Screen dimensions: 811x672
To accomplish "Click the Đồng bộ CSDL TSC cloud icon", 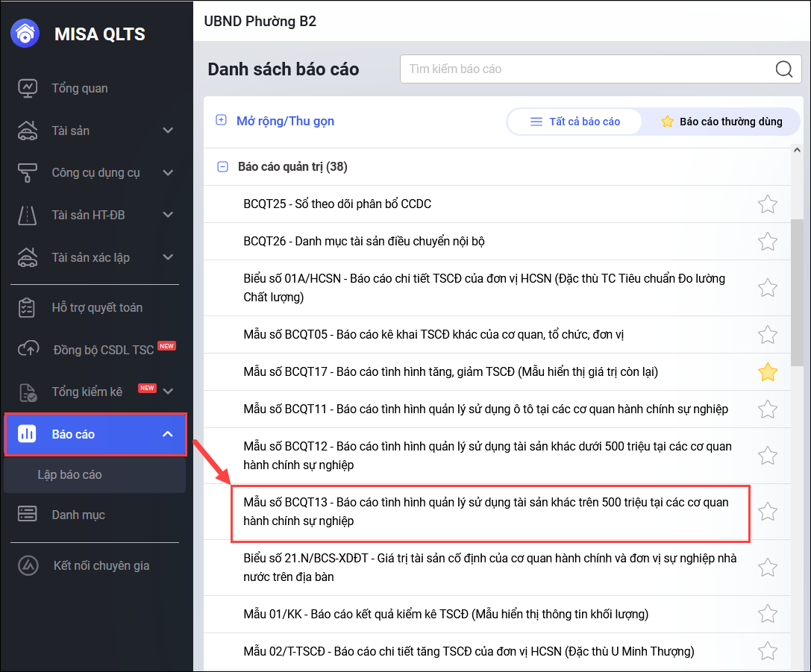I will pos(28,350).
